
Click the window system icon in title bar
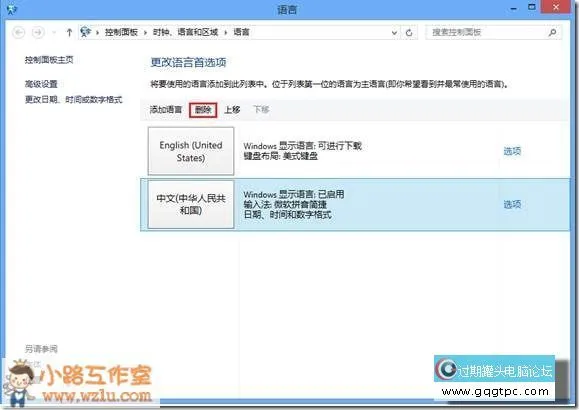[12, 9]
